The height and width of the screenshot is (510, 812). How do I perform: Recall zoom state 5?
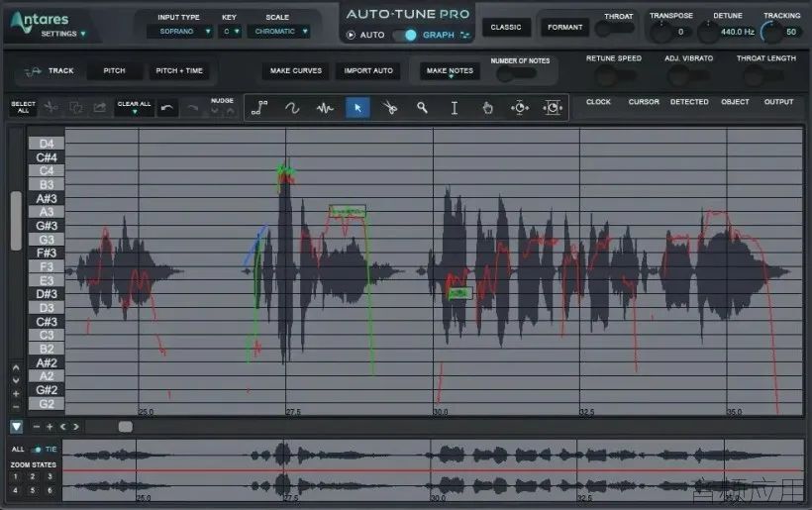click(x=32, y=490)
